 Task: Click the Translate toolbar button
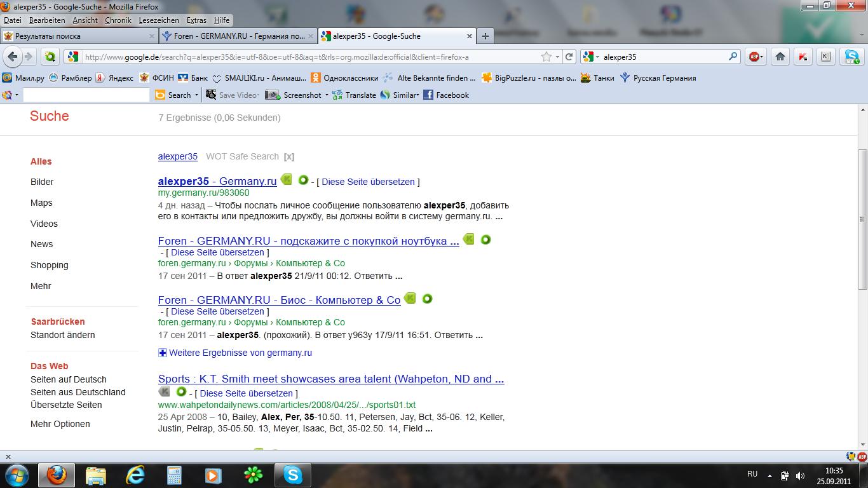(x=354, y=95)
